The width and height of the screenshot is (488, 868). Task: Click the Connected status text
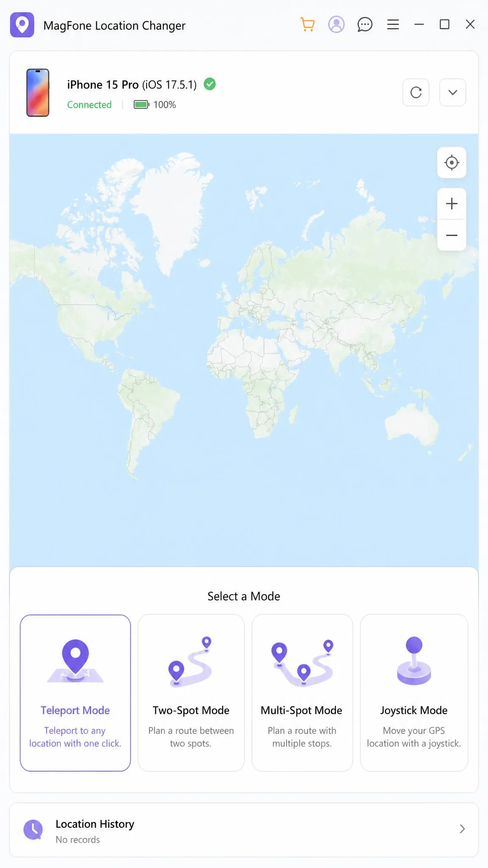point(89,105)
